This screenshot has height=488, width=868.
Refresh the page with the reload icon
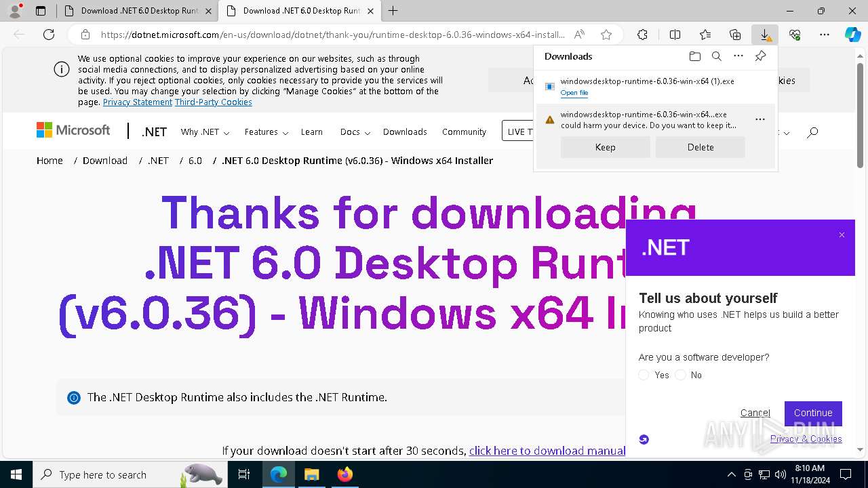(x=49, y=35)
